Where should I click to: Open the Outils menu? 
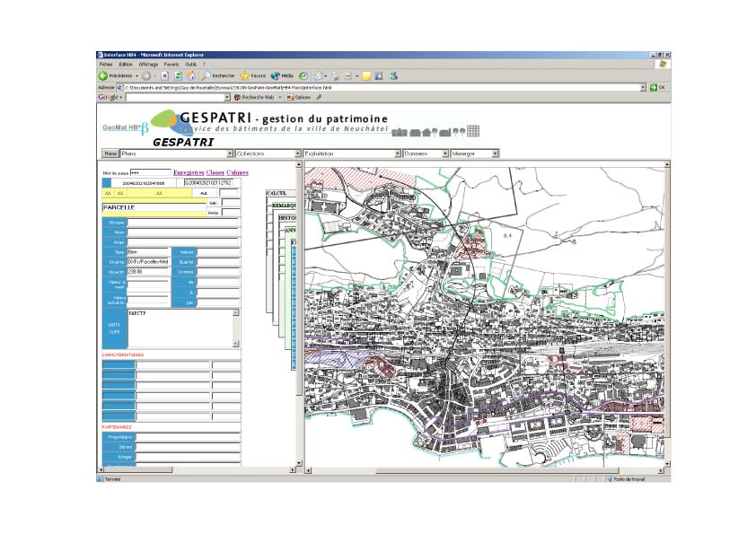coord(191,64)
